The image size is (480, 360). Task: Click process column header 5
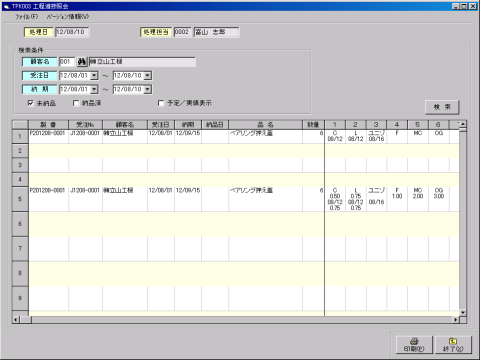point(418,125)
